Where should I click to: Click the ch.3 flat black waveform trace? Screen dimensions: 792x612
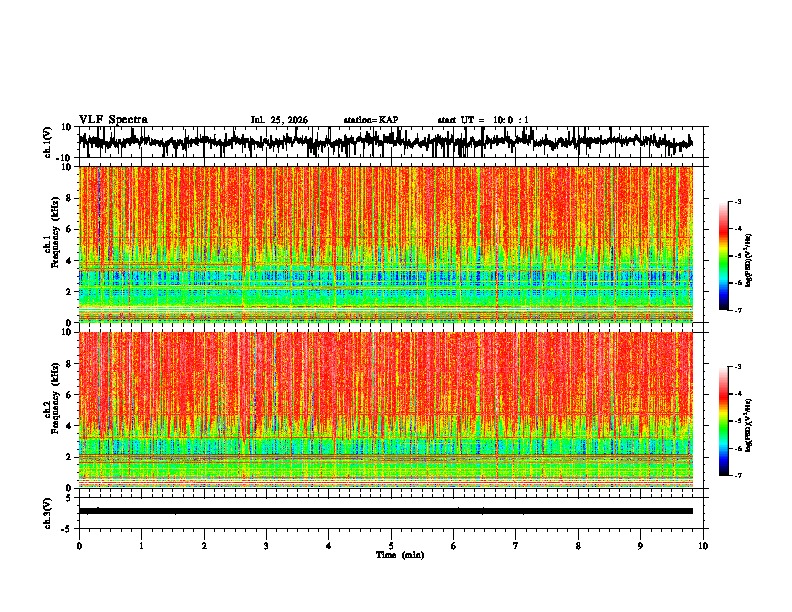tap(386, 511)
